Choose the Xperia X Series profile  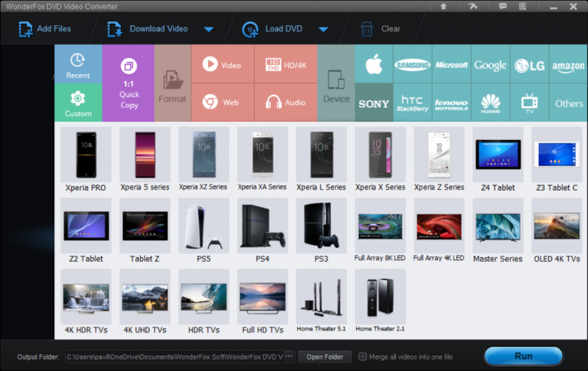381,160
